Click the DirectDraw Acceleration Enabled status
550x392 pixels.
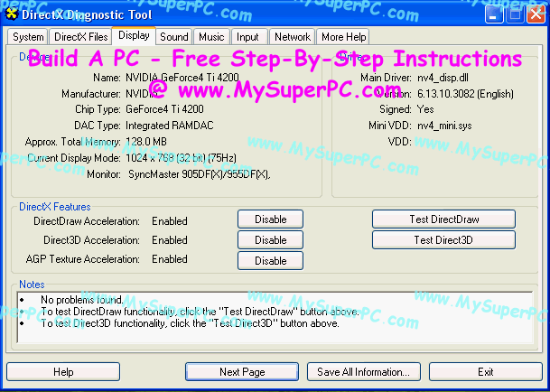(170, 221)
